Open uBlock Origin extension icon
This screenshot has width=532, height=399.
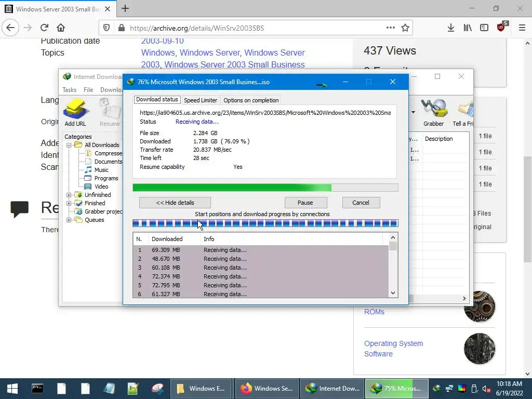[501, 27]
